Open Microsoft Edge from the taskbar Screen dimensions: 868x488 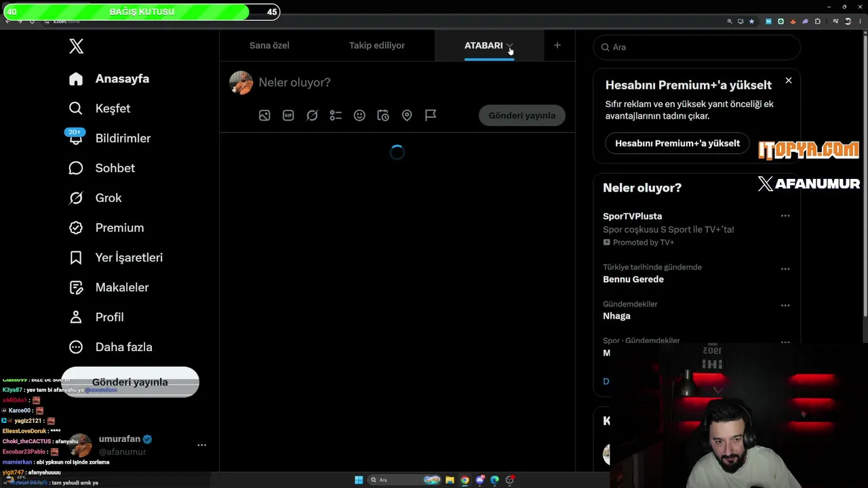[495, 480]
